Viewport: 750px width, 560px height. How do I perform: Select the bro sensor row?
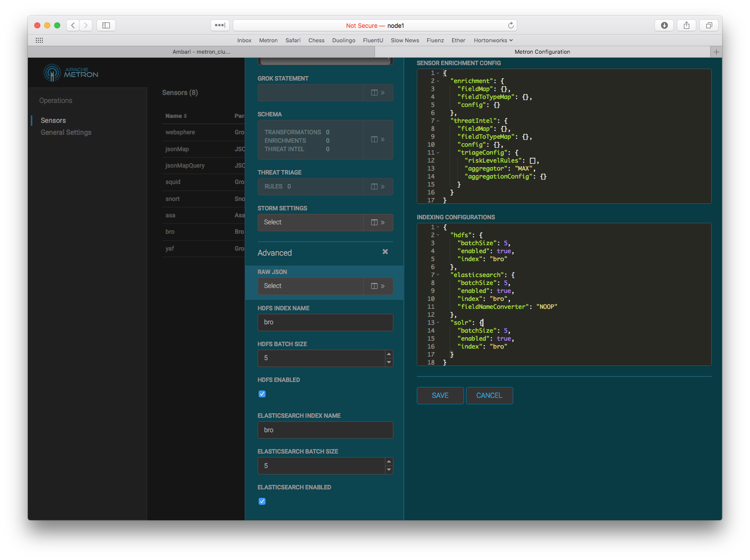[x=203, y=232]
